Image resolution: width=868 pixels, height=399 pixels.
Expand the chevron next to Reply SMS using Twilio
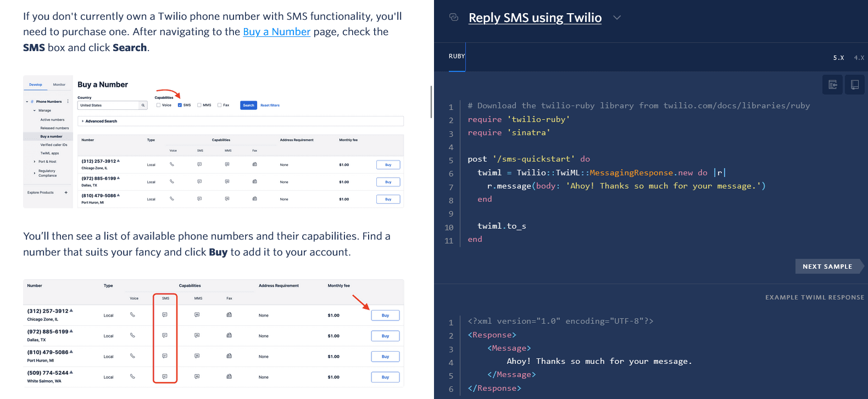click(x=617, y=18)
